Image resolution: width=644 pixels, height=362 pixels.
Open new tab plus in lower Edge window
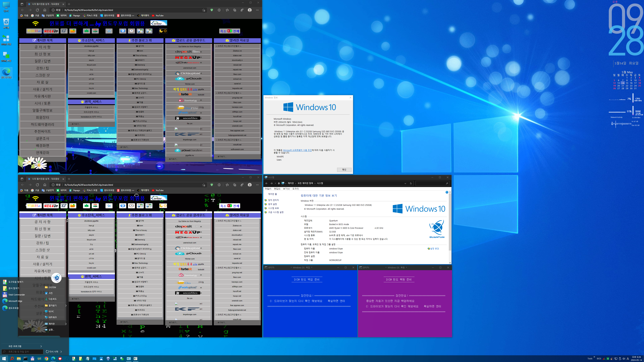[69, 179]
